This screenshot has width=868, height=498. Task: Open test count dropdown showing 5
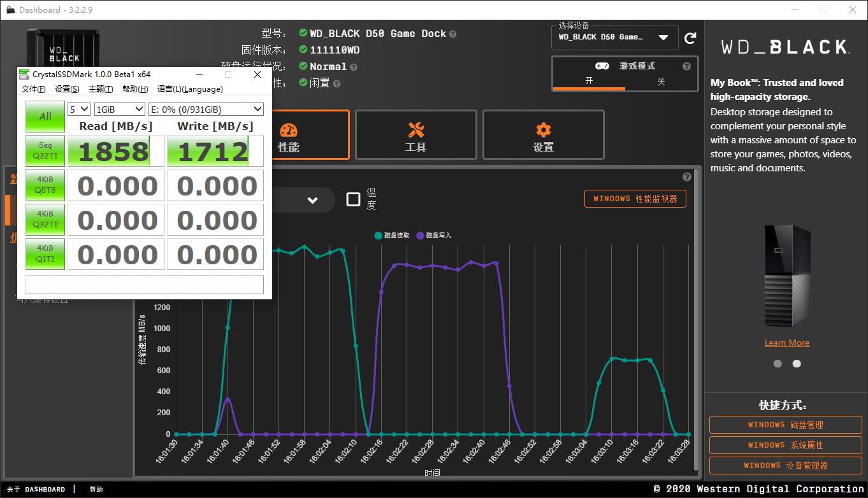click(x=79, y=110)
